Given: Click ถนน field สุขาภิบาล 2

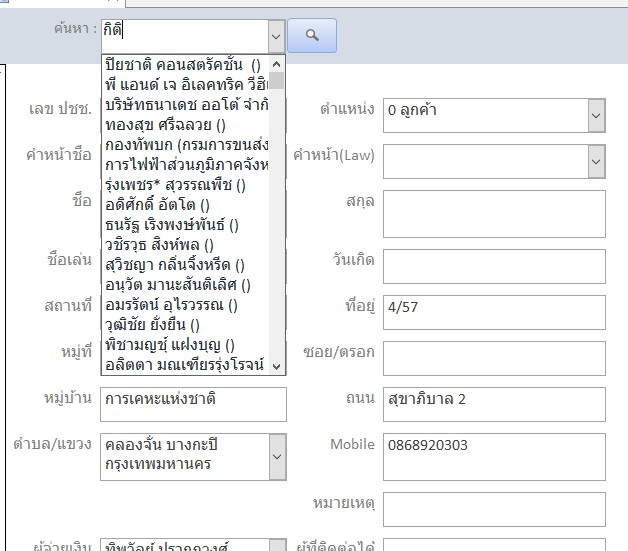Looking at the screenshot, I should click(x=494, y=404).
